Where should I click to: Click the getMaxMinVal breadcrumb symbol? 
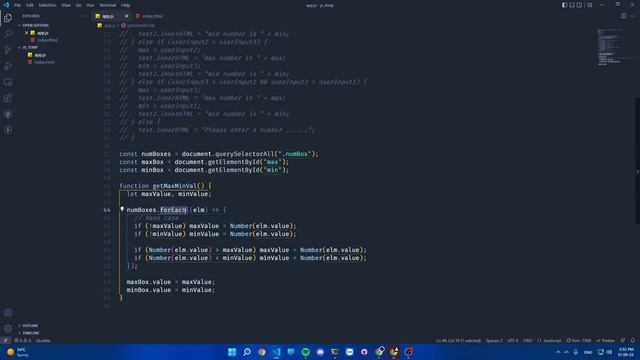(x=138, y=25)
